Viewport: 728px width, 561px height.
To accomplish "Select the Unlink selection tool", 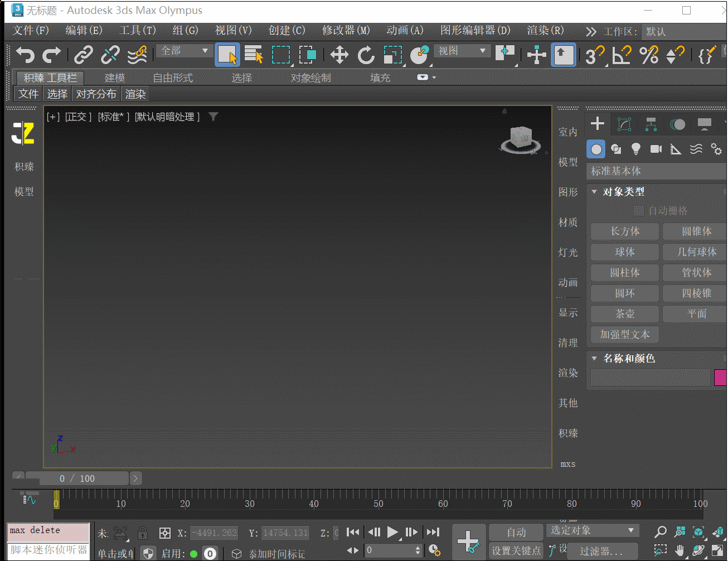I will (x=110, y=55).
